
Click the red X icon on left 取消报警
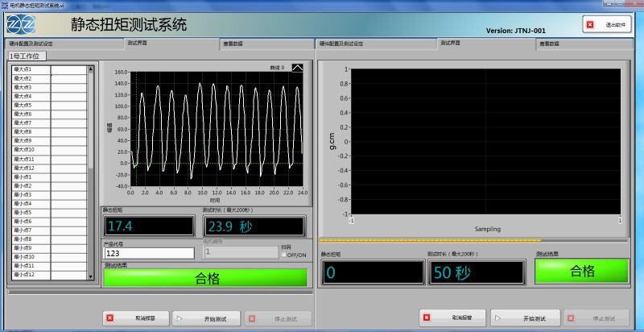pyautogui.click(x=110, y=319)
